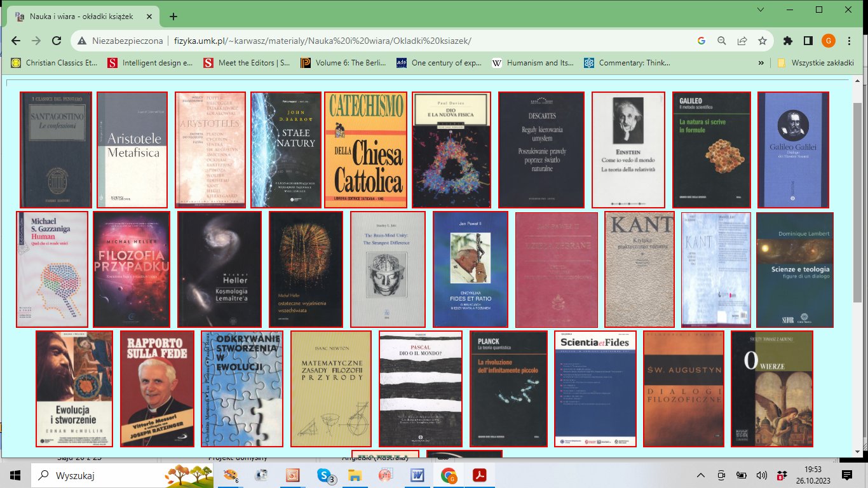Reload the current page
The image size is (868, 488).
[x=57, y=41]
